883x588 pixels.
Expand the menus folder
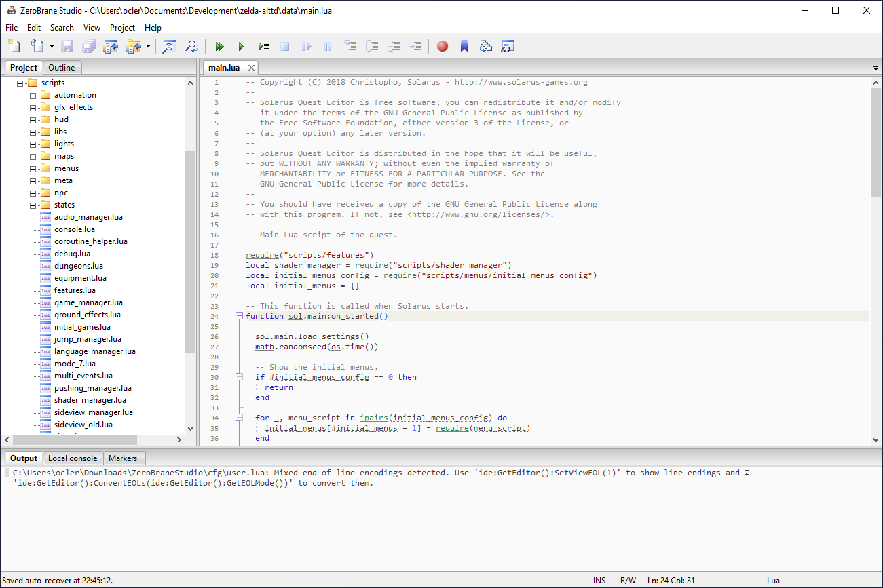[33, 168]
